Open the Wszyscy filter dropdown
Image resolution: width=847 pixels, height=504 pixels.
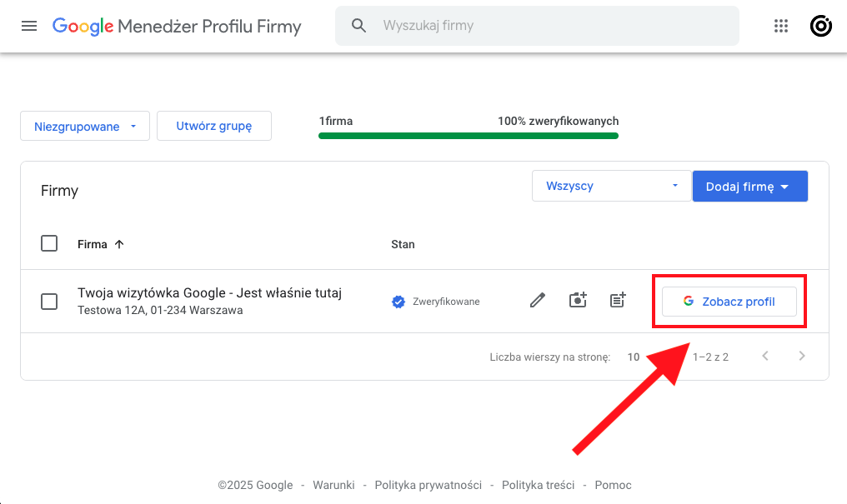pyautogui.click(x=611, y=186)
